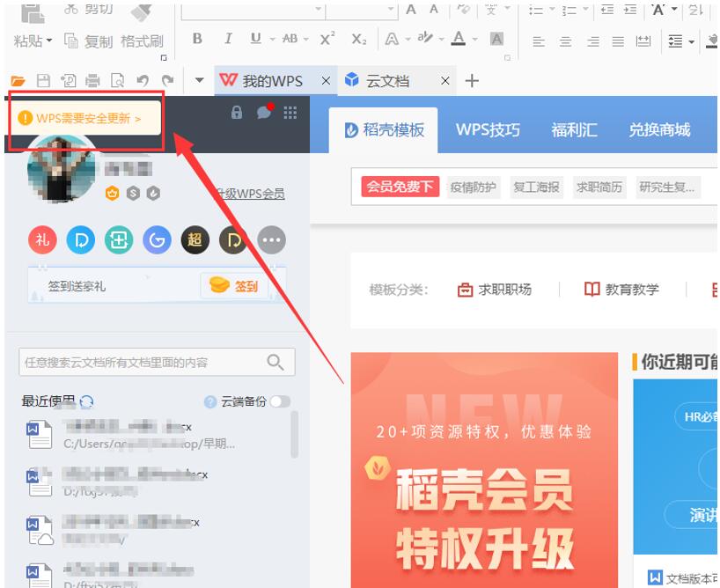Click the red 礼 gift icon
The height and width of the screenshot is (588, 720).
42,239
